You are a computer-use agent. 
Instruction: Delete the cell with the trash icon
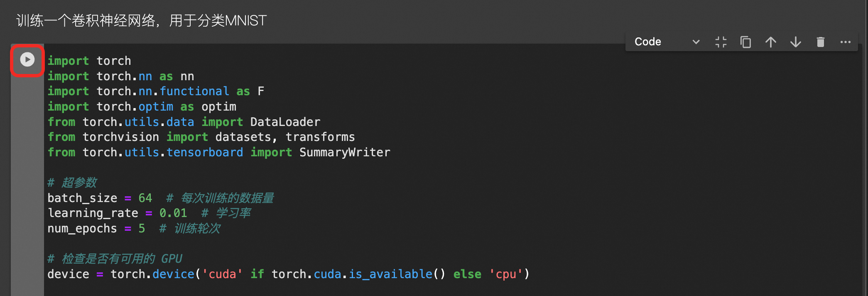pyautogui.click(x=821, y=42)
